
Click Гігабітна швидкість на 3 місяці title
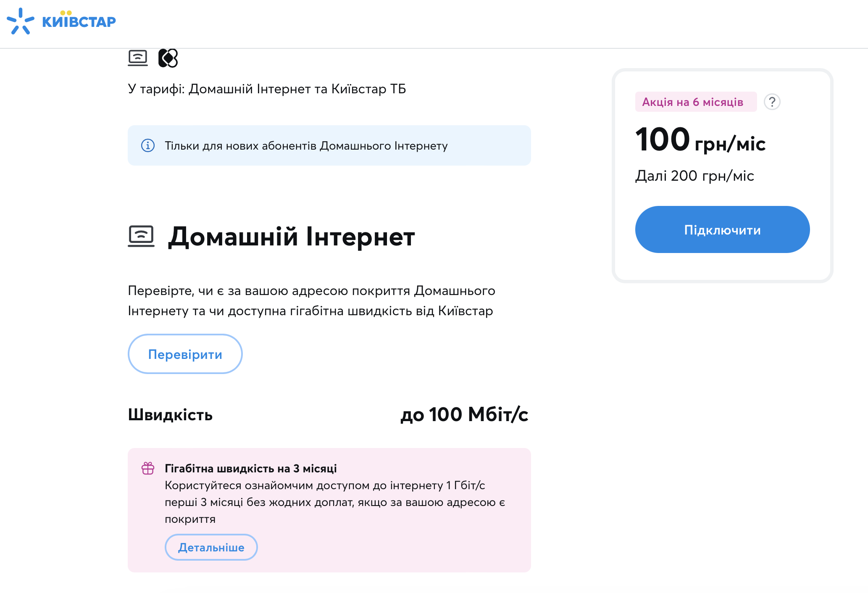250,469
